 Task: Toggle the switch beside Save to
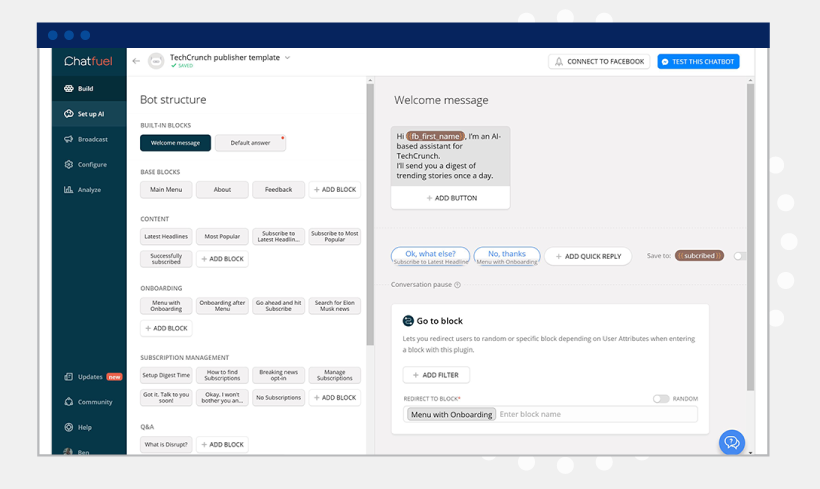click(739, 256)
